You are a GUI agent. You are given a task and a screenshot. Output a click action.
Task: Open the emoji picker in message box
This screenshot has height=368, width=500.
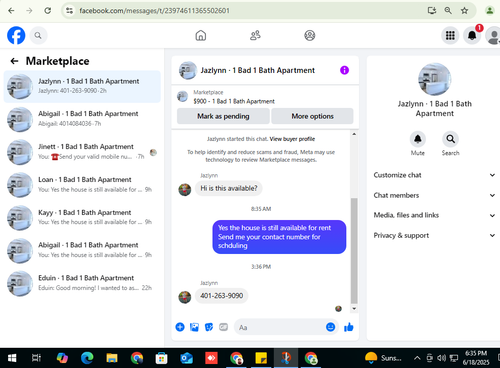point(330,327)
